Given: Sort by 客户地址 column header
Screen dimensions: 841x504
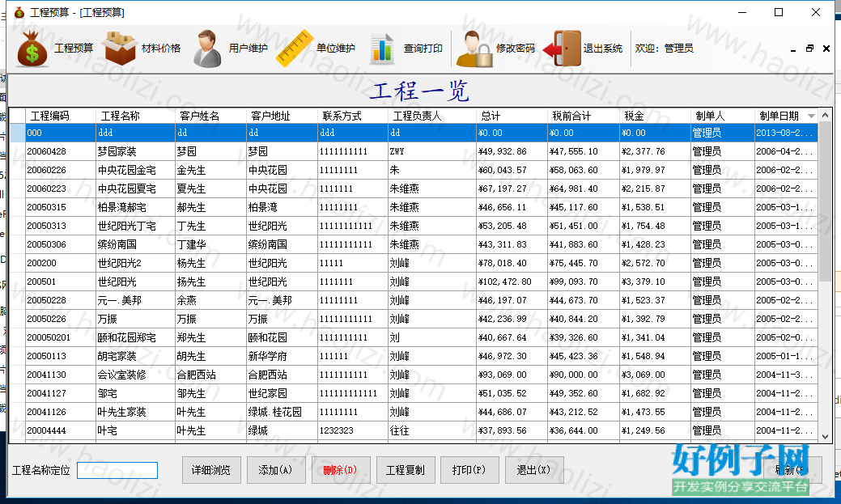Looking at the screenshot, I should 282,116.
